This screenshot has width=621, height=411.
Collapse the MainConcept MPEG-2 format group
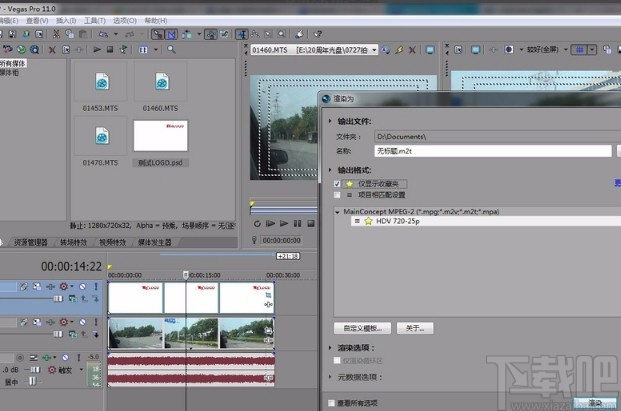point(336,211)
